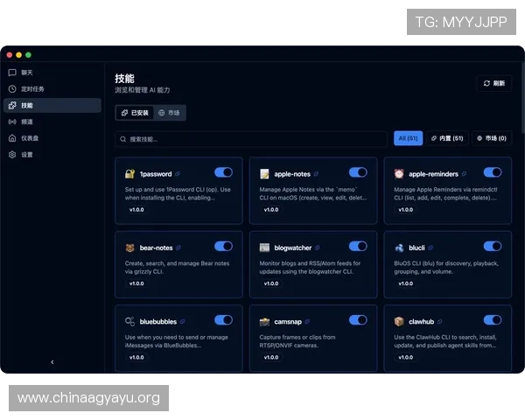Click the link icon next to bluebubbles

[182, 321]
